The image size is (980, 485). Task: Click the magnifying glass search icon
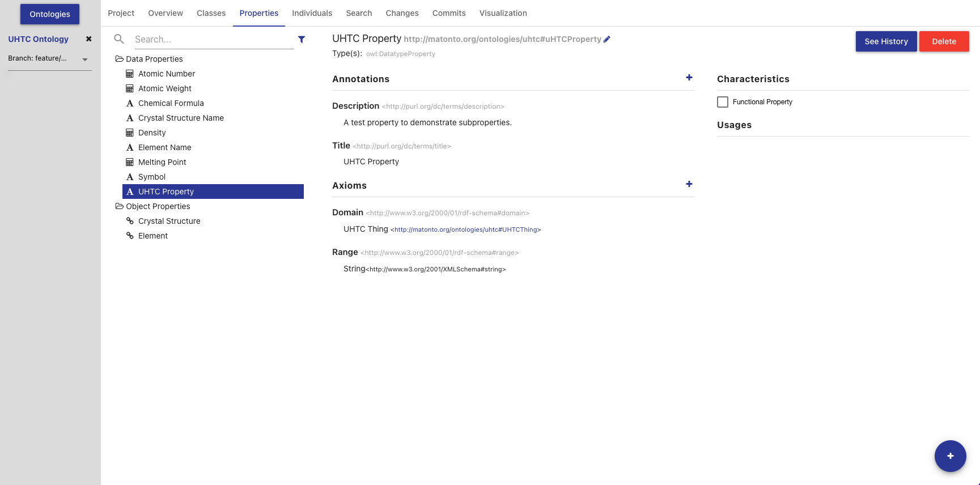click(x=119, y=39)
